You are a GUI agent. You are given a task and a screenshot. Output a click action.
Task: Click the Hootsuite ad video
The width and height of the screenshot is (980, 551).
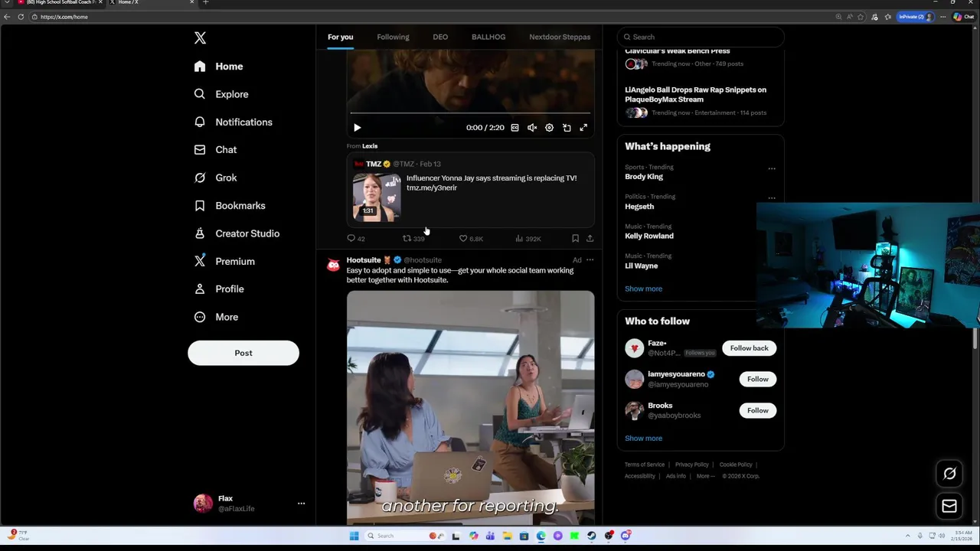[470, 407]
